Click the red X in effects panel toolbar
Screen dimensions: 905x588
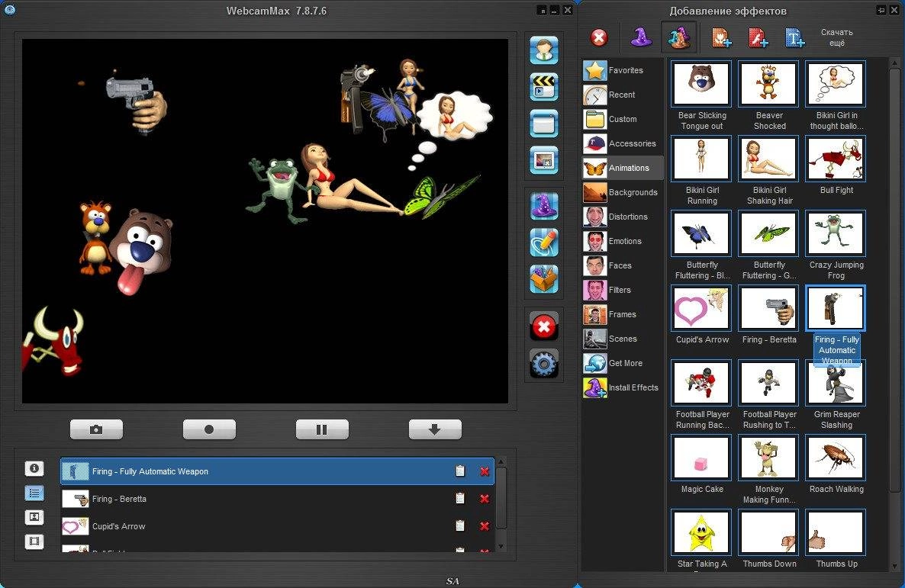tap(599, 38)
